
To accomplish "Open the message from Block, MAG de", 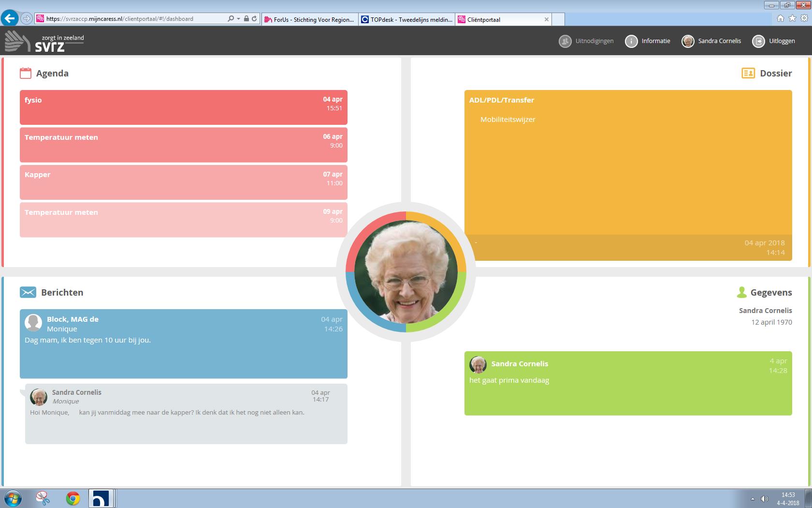I will [x=183, y=344].
